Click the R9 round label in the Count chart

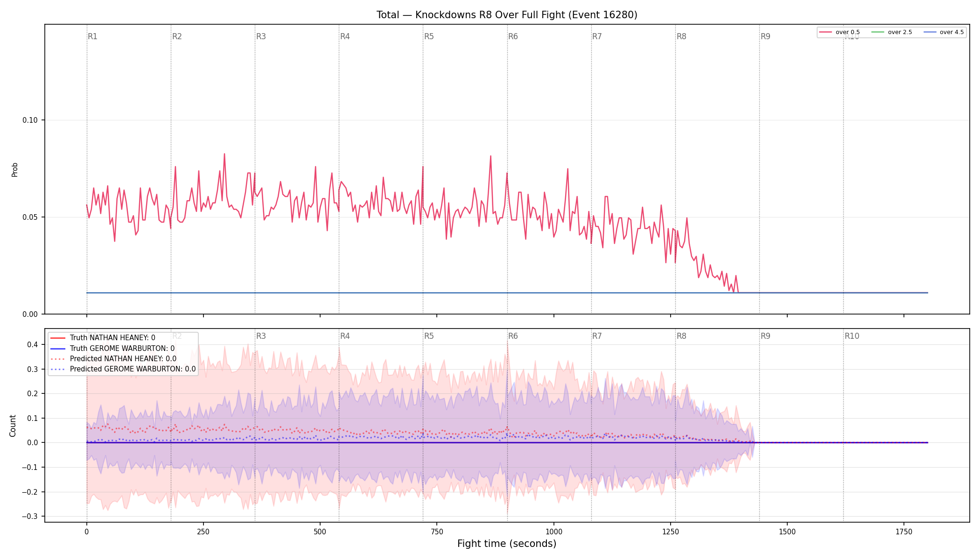(x=765, y=336)
